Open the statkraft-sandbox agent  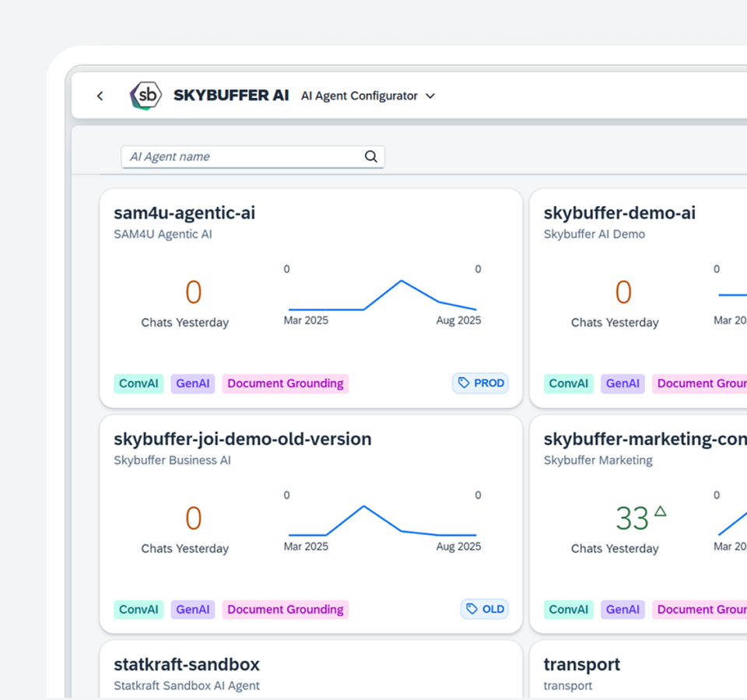point(187,665)
